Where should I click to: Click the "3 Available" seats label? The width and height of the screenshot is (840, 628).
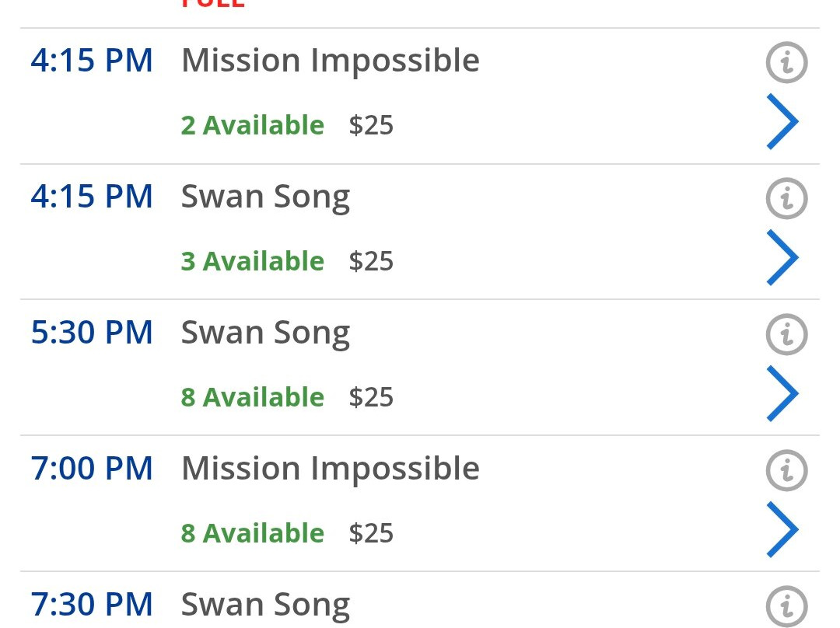tap(253, 261)
